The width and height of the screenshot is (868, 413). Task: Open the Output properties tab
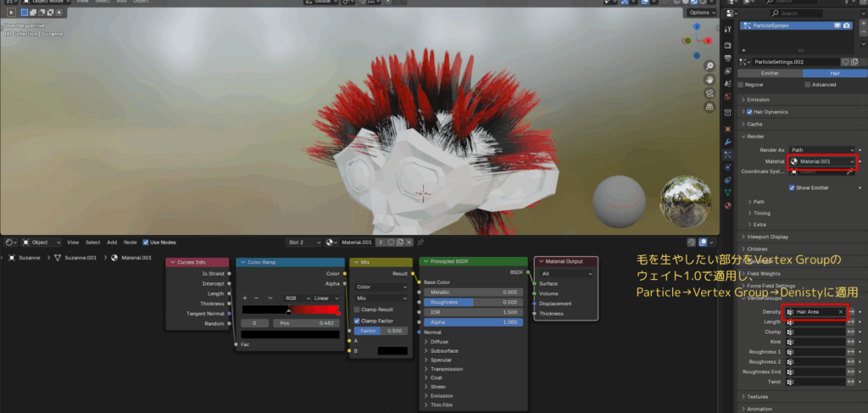tap(728, 59)
